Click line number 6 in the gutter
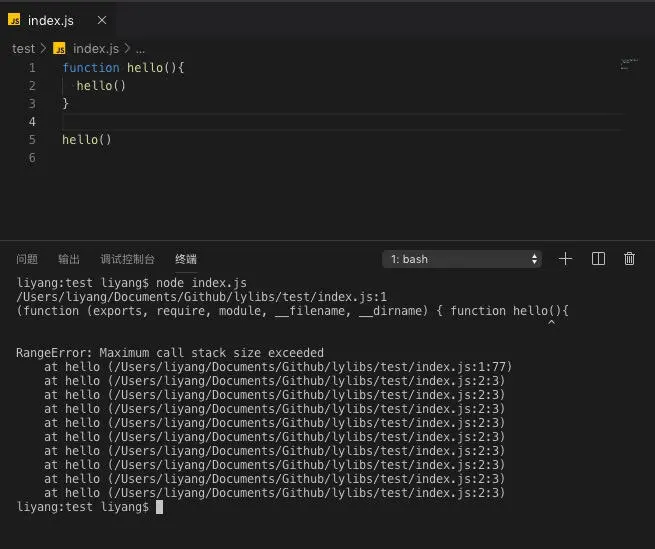This screenshot has height=549, width=655. pyautogui.click(x=32, y=158)
